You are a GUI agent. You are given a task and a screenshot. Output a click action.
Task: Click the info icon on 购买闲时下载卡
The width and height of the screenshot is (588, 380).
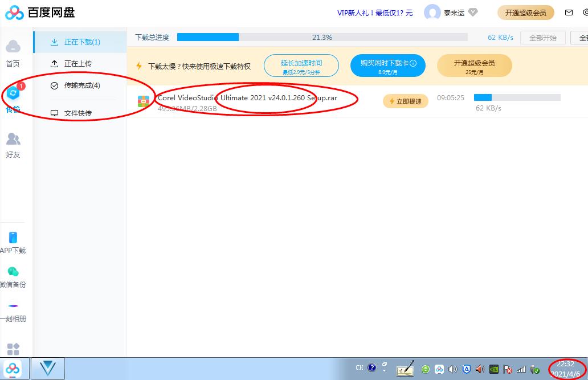(x=413, y=63)
